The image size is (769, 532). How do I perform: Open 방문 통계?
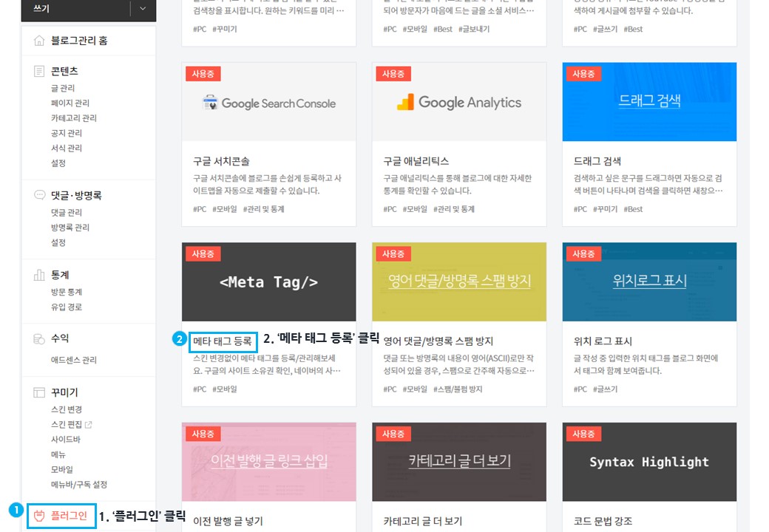[67, 292]
